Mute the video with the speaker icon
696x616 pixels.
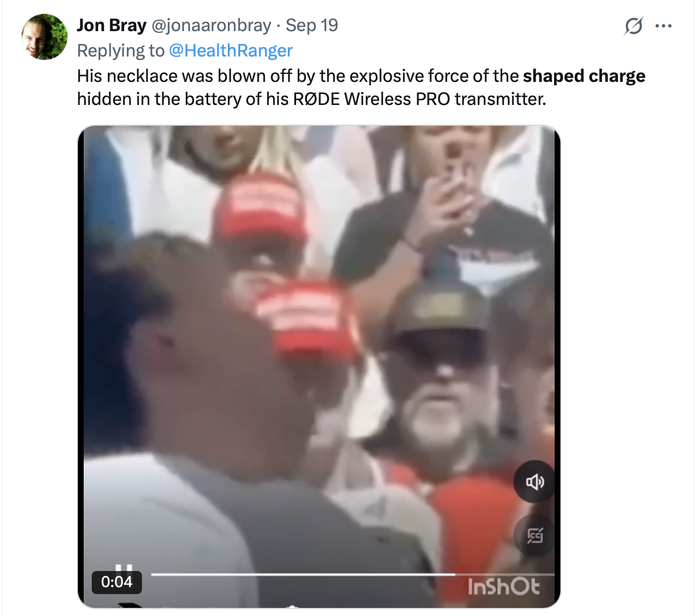click(534, 482)
